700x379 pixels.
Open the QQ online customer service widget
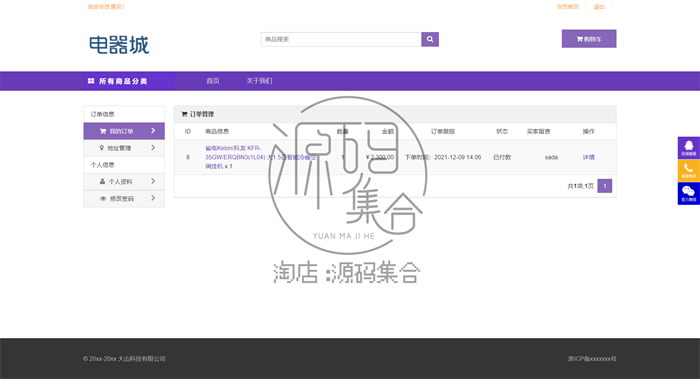point(688,148)
